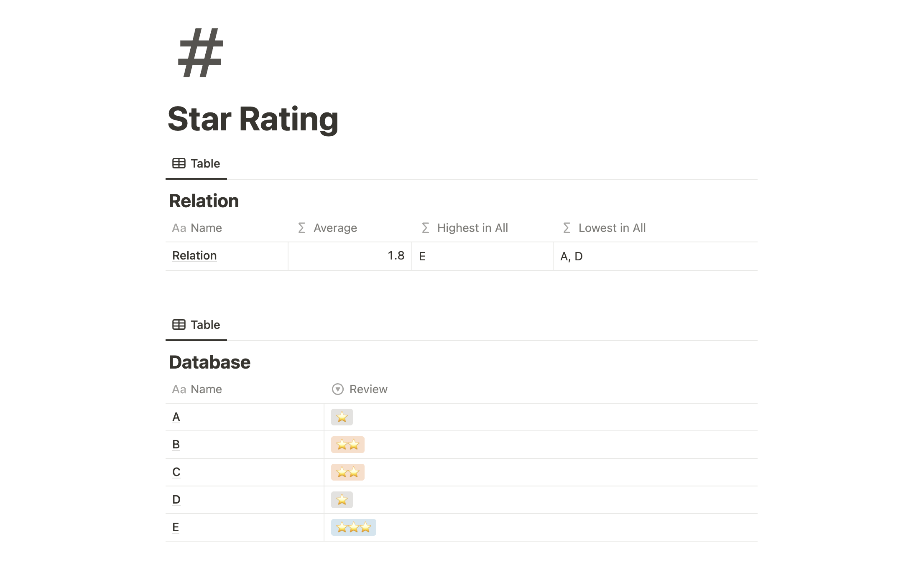The height and width of the screenshot is (570, 924).
Task: Click the hash page icon
Action: click(x=200, y=53)
